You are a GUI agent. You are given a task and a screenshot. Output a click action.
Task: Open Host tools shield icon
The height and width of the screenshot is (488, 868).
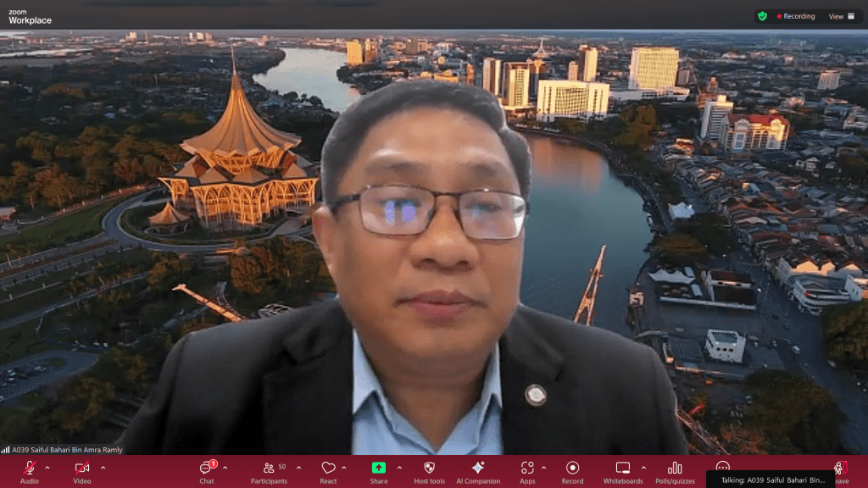[429, 470]
